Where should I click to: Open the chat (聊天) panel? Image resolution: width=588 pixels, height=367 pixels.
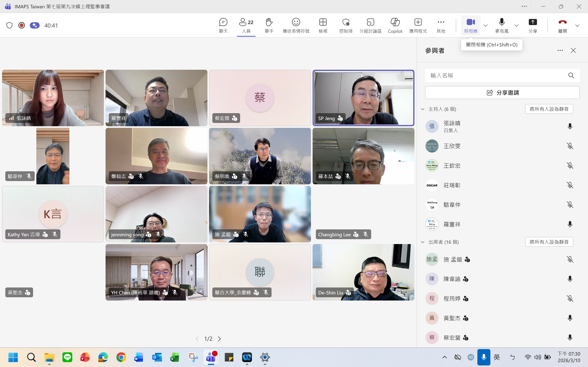point(223,25)
